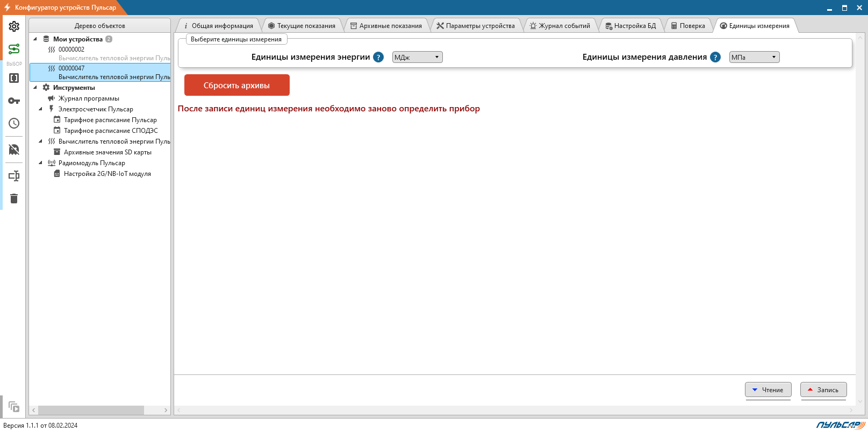Open the pressure units dropdown МПа
Viewport: 868px width, 432px height.
754,57
